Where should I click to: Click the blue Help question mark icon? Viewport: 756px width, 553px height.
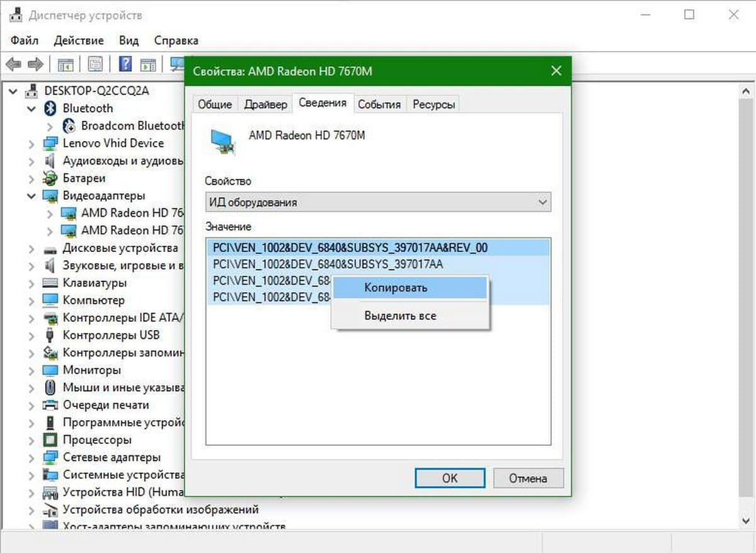tap(125, 64)
